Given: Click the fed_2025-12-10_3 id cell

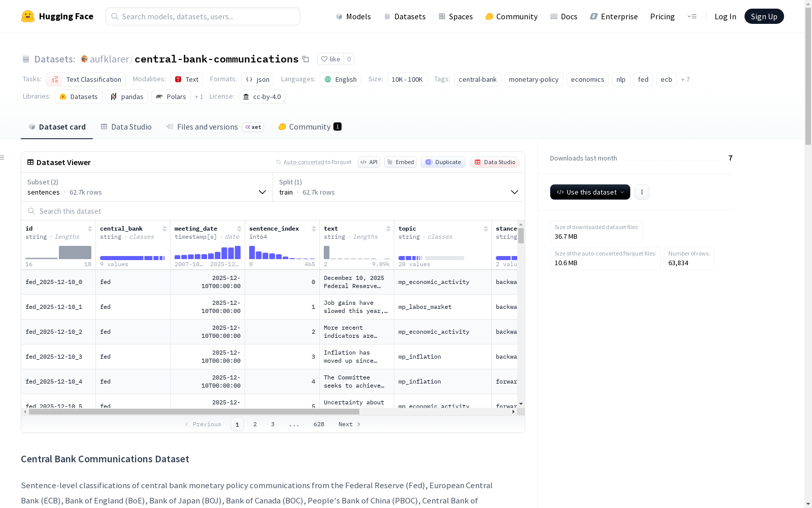Looking at the screenshot, I should click(x=58, y=357).
